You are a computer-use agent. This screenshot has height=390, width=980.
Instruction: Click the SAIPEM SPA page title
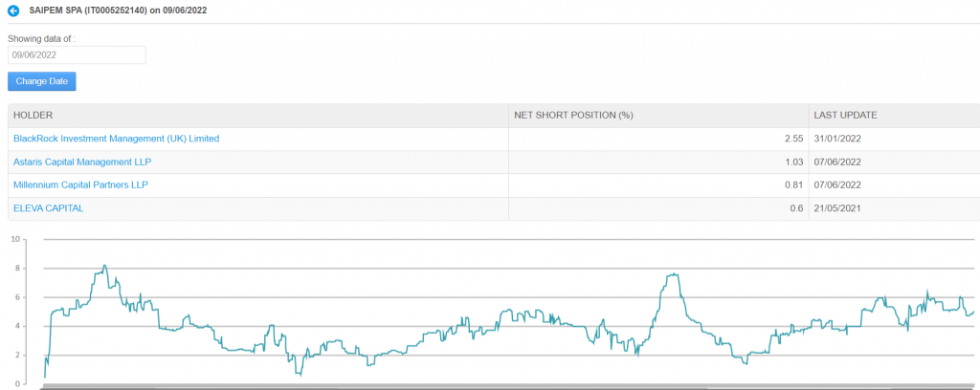point(118,11)
